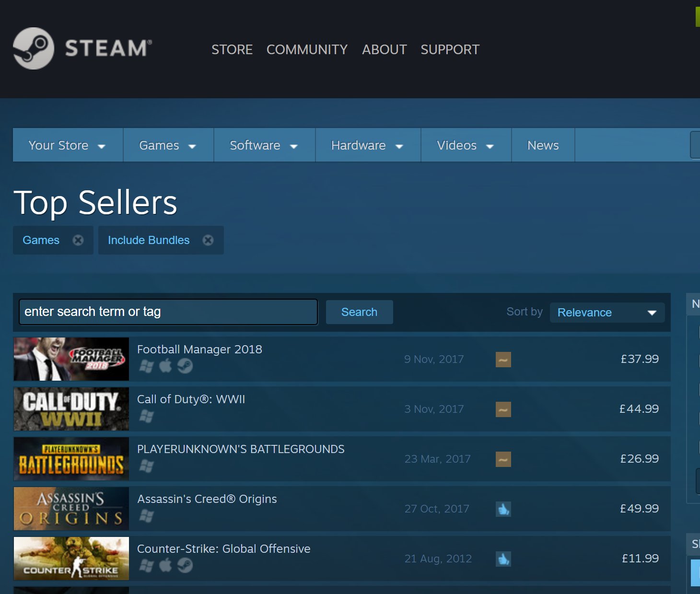
Task: Click thumbs-up review icon for Counter-Strike: Global Offensive
Action: [x=503, y=559]
